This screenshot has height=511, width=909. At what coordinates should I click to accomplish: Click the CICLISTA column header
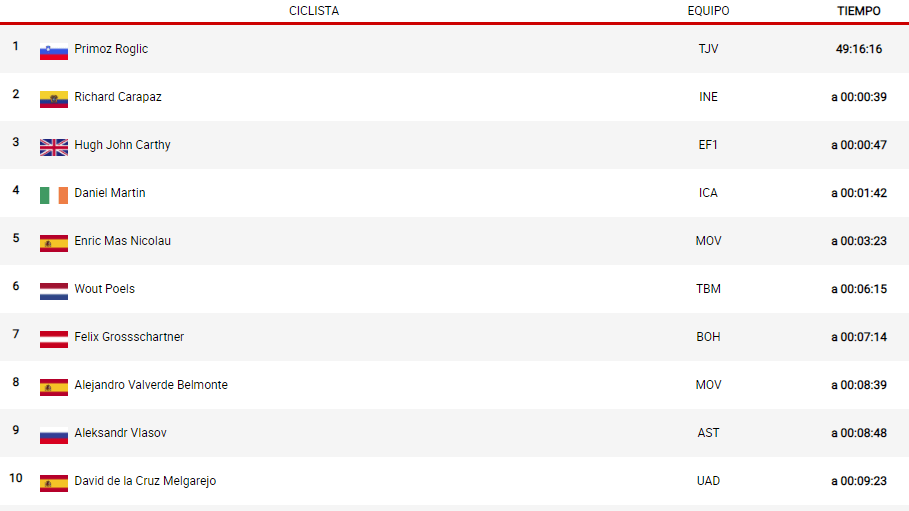[x=314, y=11]
